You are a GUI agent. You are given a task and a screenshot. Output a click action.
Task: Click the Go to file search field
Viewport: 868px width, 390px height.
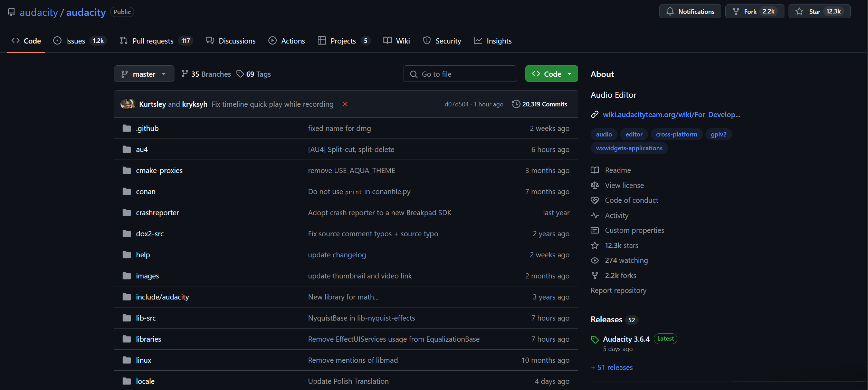[460, 74]
